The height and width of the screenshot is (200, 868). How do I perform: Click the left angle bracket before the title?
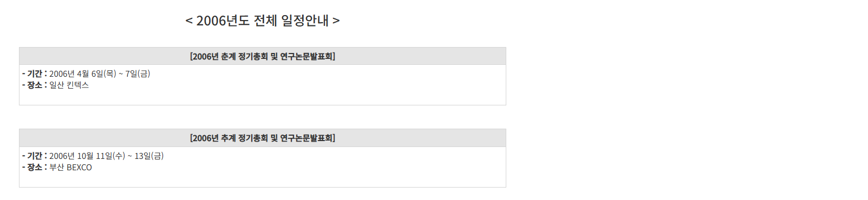point(189,21)
